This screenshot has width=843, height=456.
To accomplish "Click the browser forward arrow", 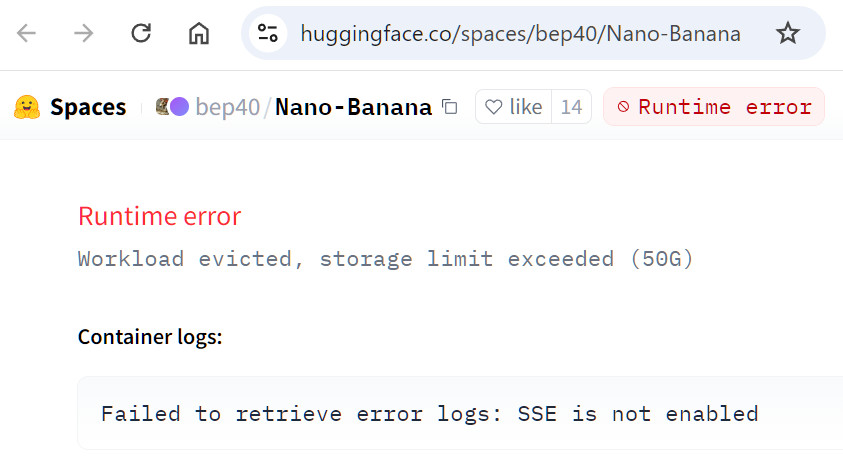I will [x=83, y=33].
